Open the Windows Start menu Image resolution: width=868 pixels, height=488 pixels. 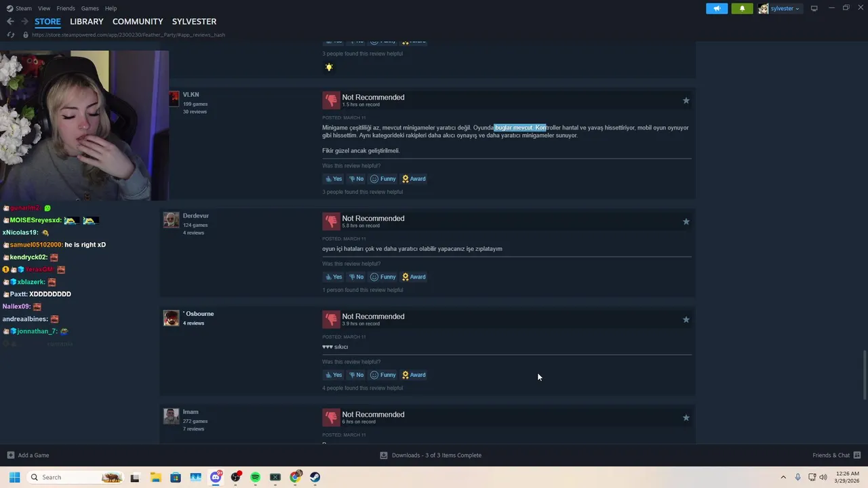click(x=14, y=477)
